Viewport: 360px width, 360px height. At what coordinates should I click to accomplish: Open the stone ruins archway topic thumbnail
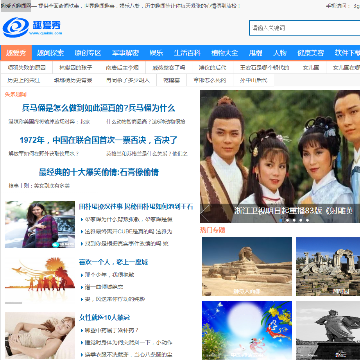[x=328, y=266]
